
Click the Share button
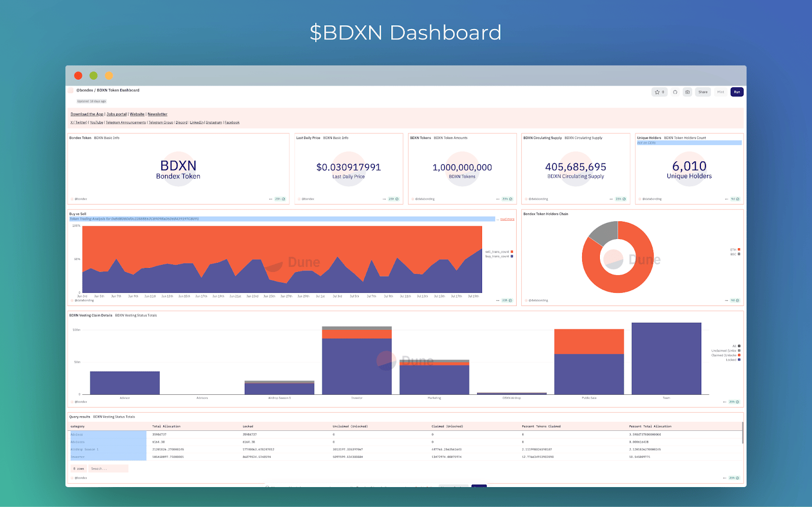(x=703, y=92)
